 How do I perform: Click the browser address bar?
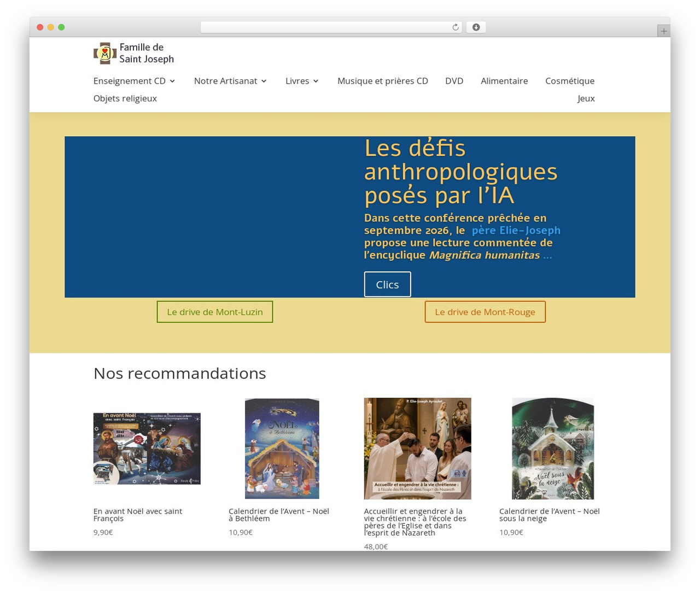point(331,27)
